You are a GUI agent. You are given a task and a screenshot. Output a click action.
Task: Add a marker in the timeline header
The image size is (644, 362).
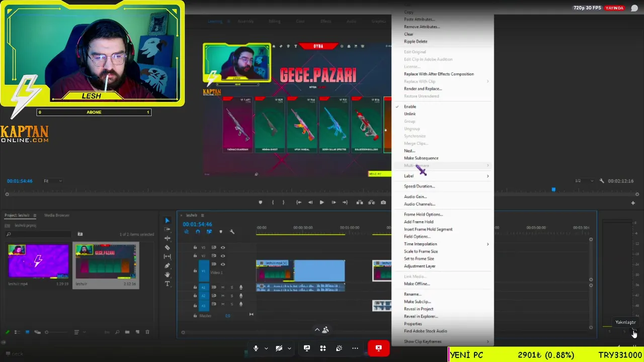220,232
